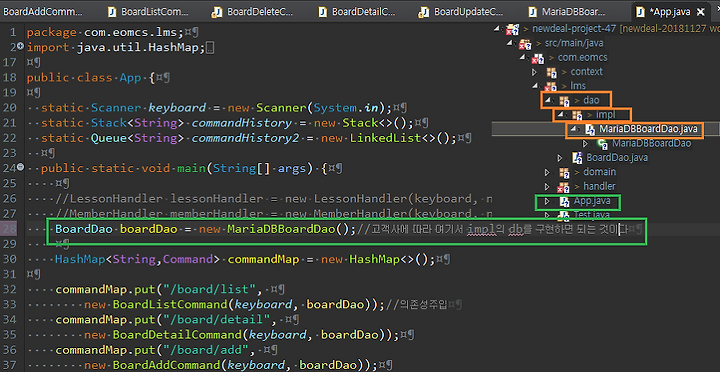Select MariaDBBoardDao.java in the project tree
720x372 pixels.
point(648,129)
